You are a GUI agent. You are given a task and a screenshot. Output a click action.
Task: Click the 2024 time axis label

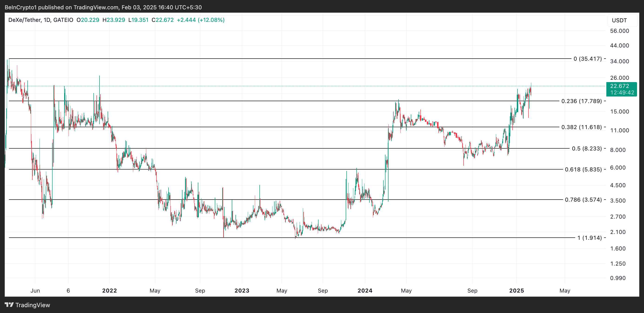(x=365, y=290)
